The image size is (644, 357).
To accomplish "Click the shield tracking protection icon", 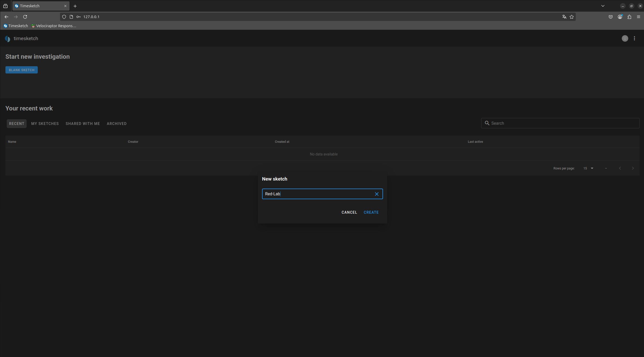I will 64,17.
